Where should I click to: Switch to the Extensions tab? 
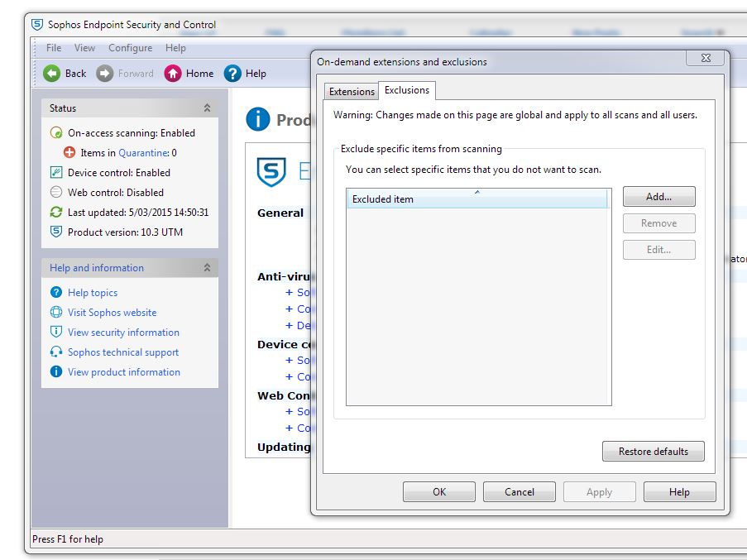coord(352,92)
